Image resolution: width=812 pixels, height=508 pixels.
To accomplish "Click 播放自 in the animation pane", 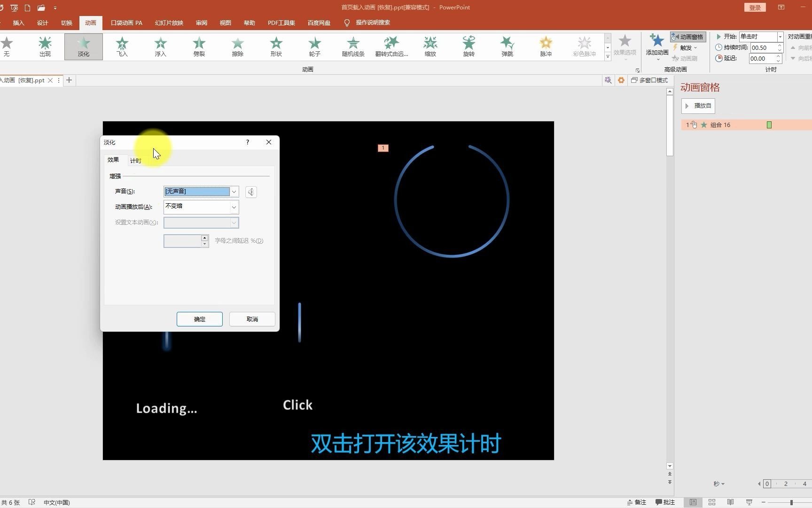I will pos(698,105).
